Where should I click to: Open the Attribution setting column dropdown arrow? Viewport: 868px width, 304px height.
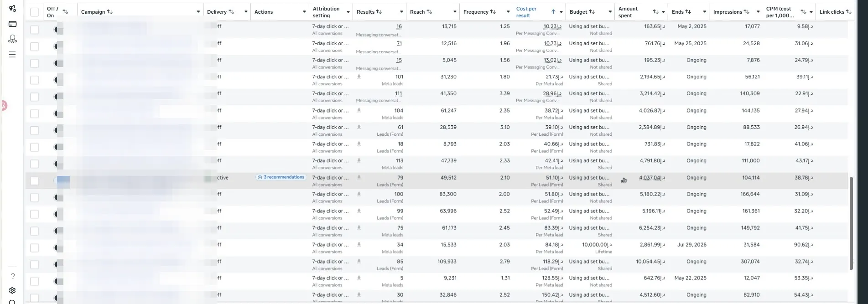point(348,12)
